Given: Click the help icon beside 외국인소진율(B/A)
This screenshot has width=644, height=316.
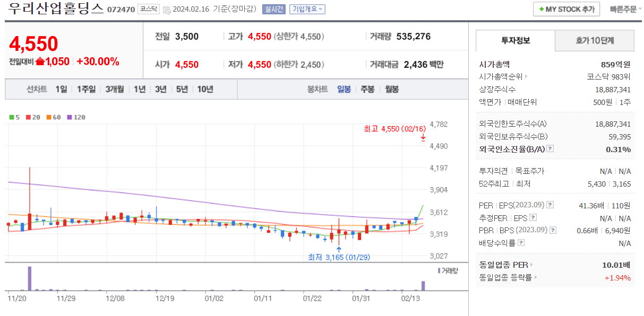Looking at the screenshot, I should (550, 149).
